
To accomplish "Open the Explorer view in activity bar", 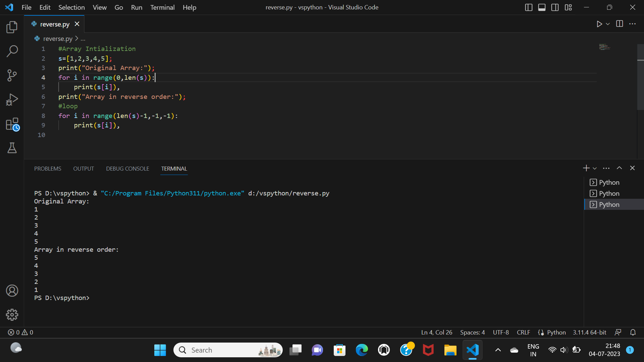I will coord(12,27).
